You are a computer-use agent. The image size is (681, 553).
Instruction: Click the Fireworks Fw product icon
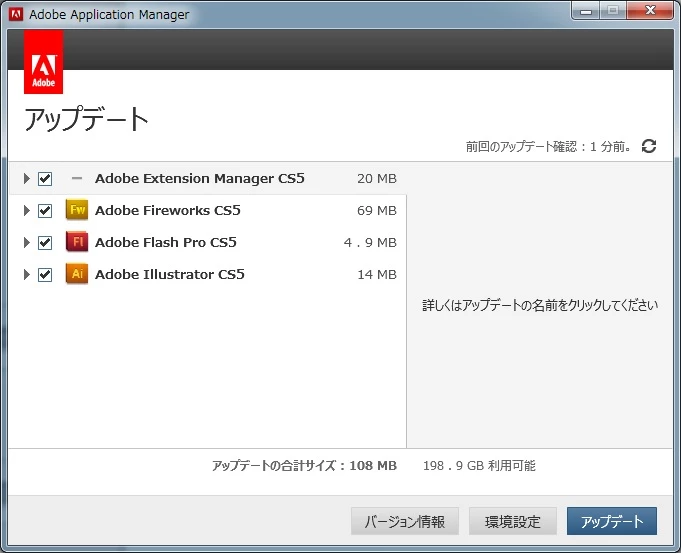77,210
